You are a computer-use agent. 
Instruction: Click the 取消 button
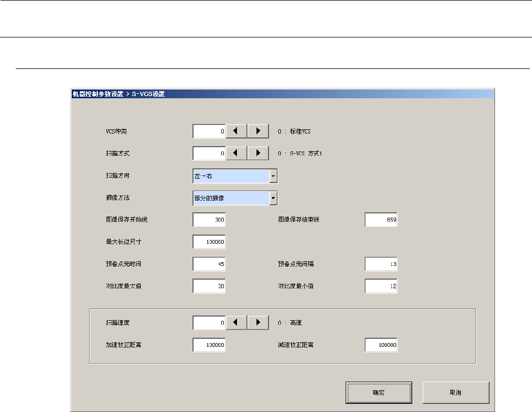tap(455, 392)
